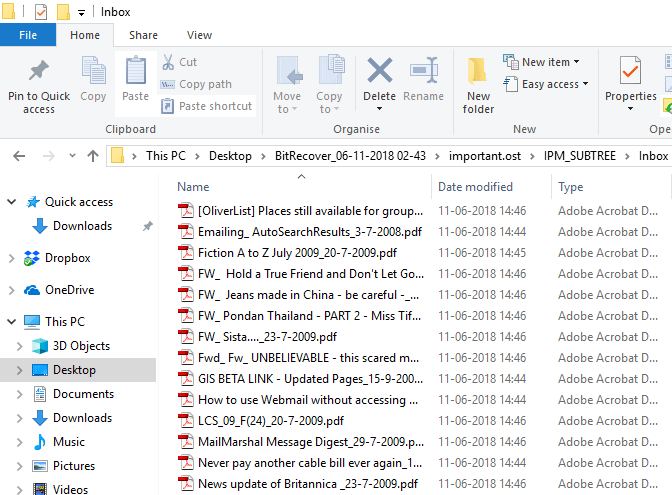Click the Forward navigation arrow
Screen dimensions: 672x495
point(48,156)
